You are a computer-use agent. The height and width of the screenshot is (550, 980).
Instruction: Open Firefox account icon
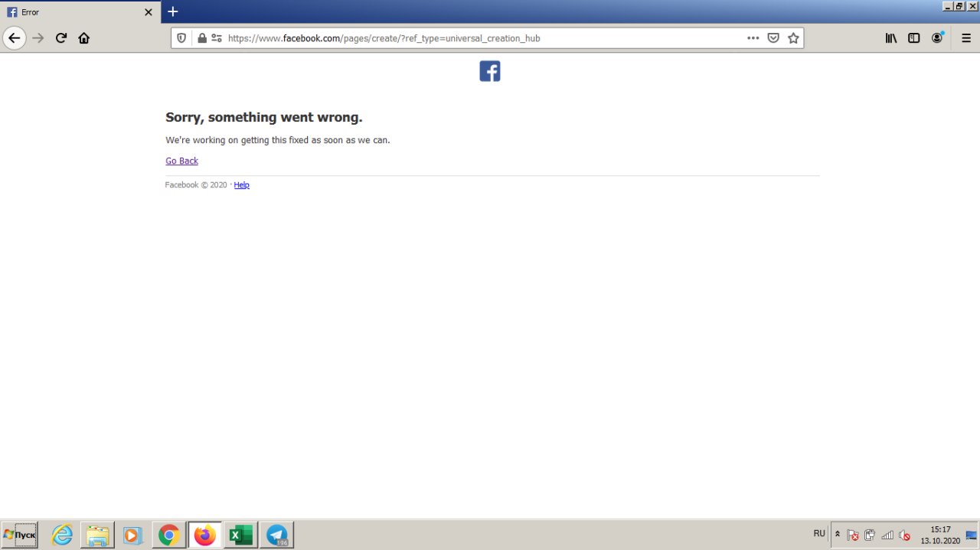[937, 37]
